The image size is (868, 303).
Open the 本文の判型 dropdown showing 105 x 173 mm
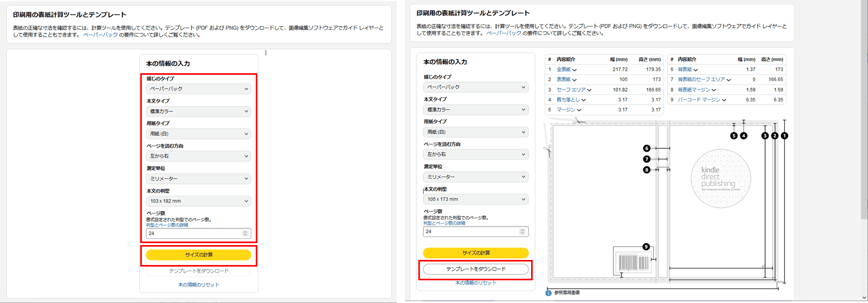click(x=476, y=199)
